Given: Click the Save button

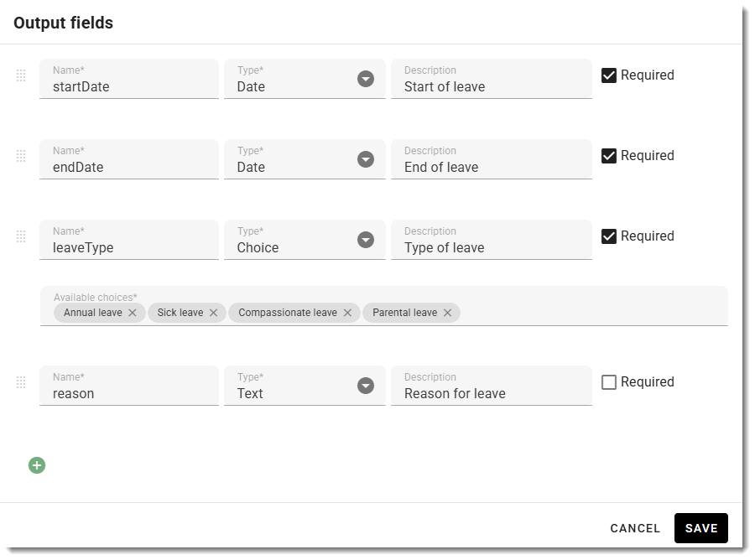Looking at the screenshot, I should tap(701, 528).
